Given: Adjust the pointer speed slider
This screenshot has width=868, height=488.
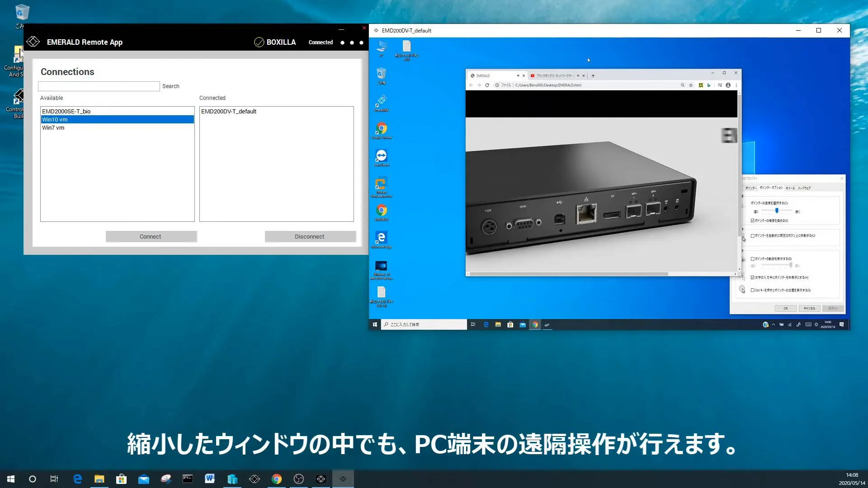Looking at the screenshot, I should (x=777, y=211).
